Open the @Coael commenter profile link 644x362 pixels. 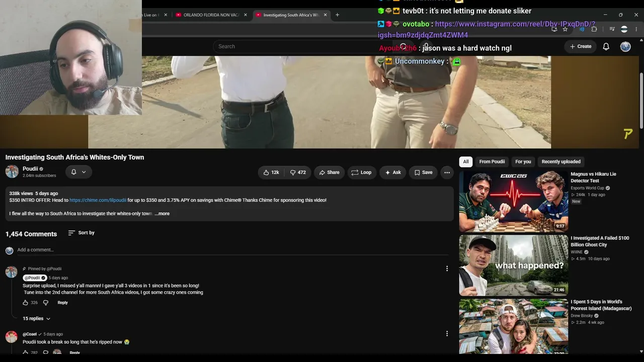click(x=30, y=334)
